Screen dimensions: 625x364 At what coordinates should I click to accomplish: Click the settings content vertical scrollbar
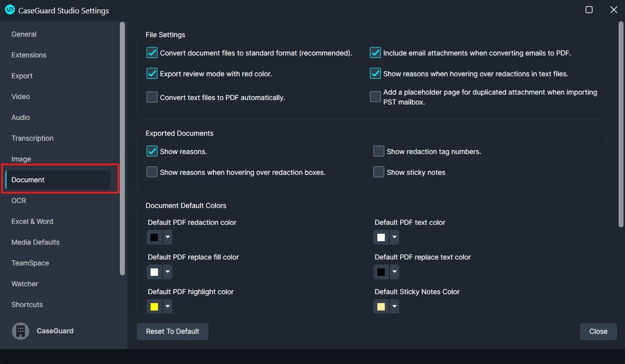tap(621, 124)
